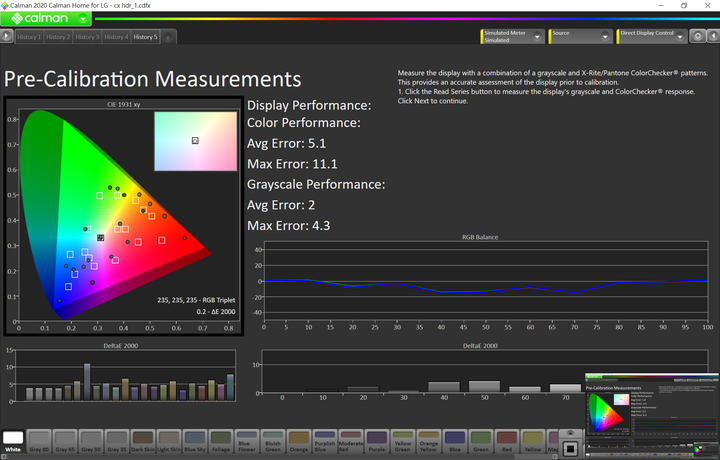Restore down the Calman window
This screenshot has width=720, height=460.
click(x=684, y=6)
